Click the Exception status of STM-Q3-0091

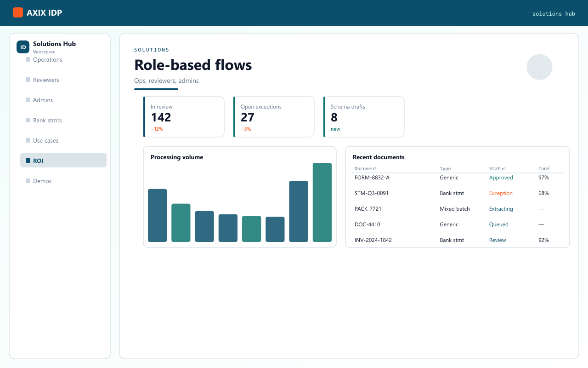501,193
